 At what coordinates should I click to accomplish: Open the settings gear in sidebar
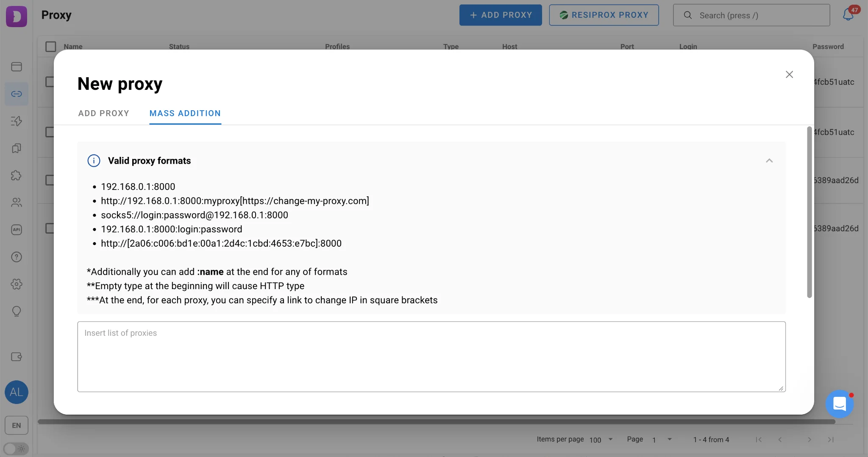(17, 284)
